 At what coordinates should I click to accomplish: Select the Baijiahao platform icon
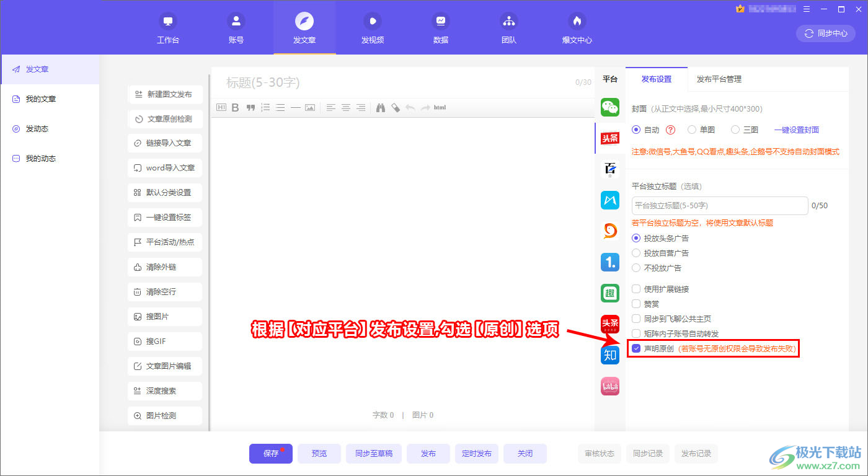coord(610,169)
